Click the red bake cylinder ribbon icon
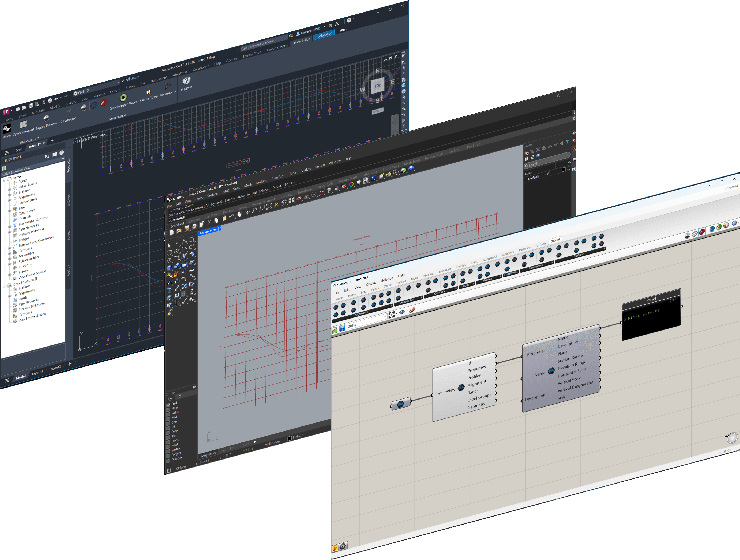 [104, 103]
